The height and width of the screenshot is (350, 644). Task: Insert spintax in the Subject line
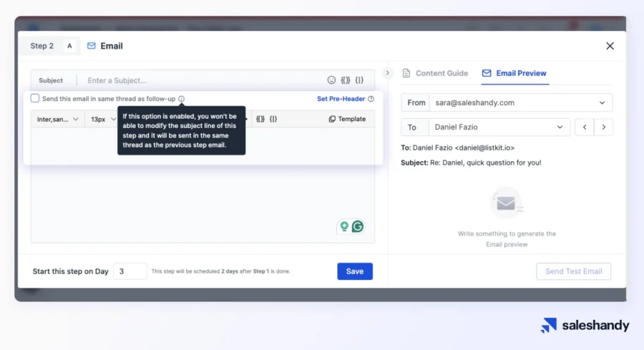coord(360,80)
